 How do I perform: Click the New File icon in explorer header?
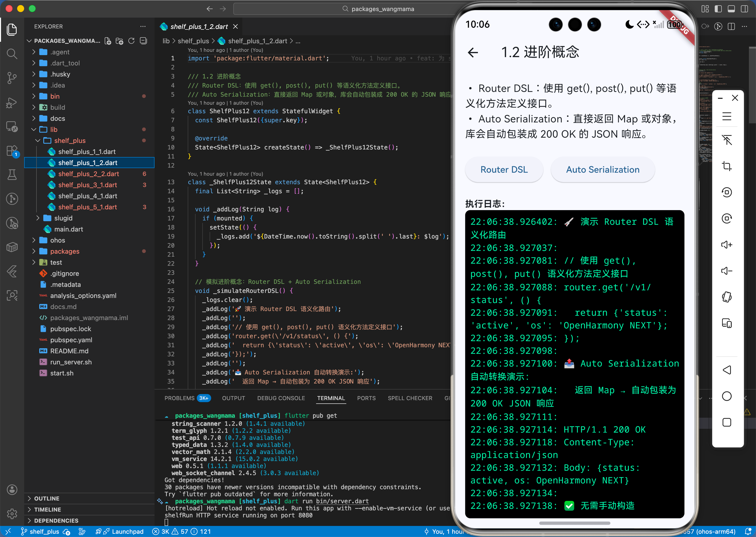[108, 41]
